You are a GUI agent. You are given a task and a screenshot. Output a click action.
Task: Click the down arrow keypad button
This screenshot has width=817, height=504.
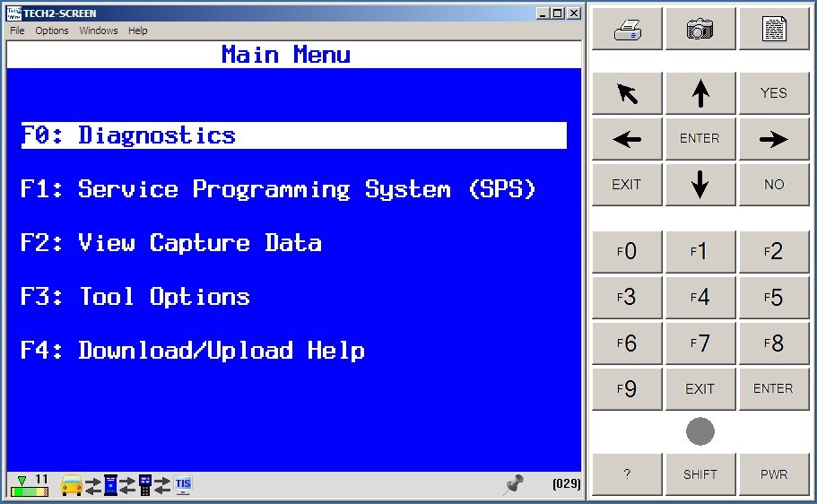(700, 185)
